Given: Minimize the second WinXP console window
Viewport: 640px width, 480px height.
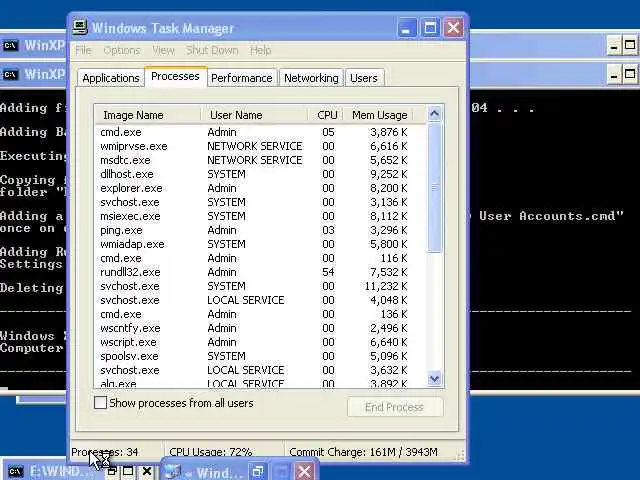Looking at the screenshot, I should [614, 75].
